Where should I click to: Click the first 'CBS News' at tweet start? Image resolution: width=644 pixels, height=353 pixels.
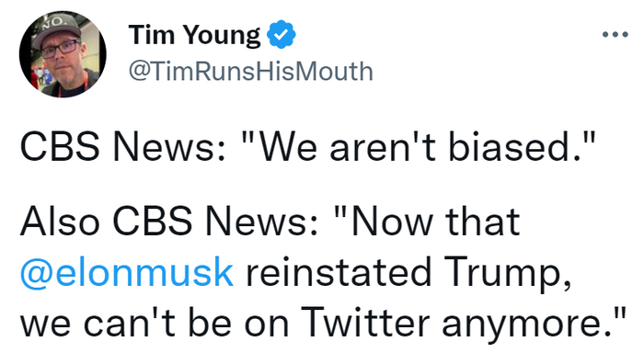121,147
